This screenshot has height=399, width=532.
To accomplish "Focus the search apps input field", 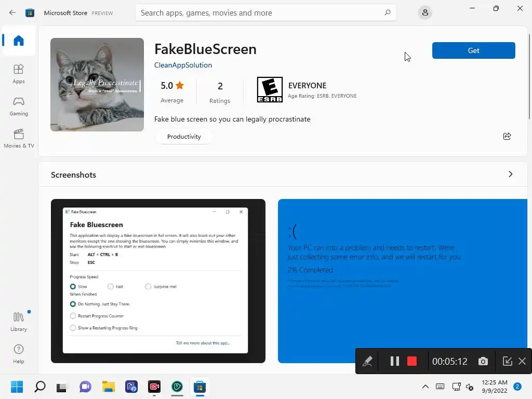I will (265, 12).
